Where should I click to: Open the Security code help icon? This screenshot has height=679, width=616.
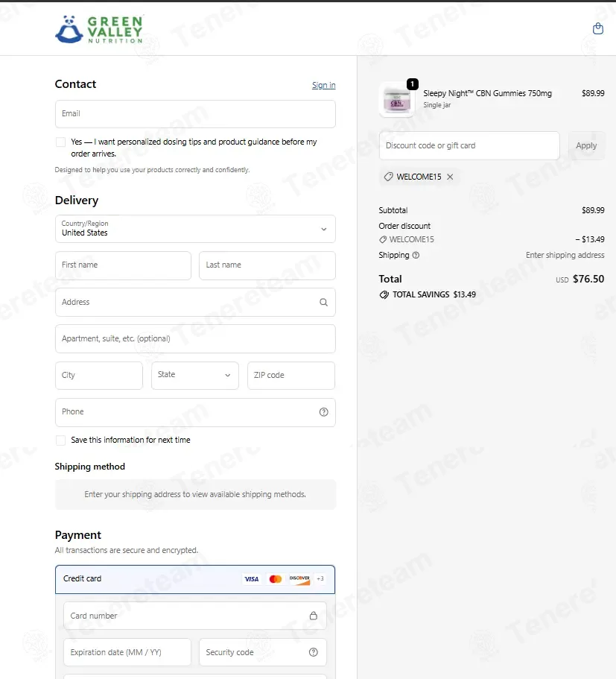tap(314, 652)
